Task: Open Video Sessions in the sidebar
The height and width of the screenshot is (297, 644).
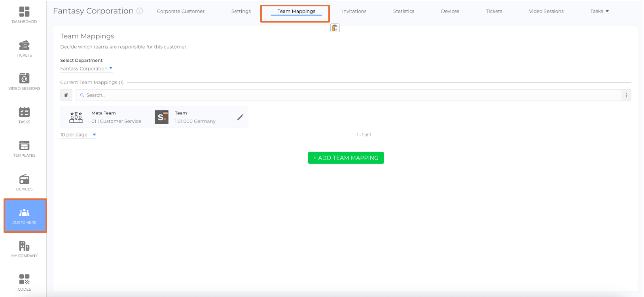Action: (24, 82)
